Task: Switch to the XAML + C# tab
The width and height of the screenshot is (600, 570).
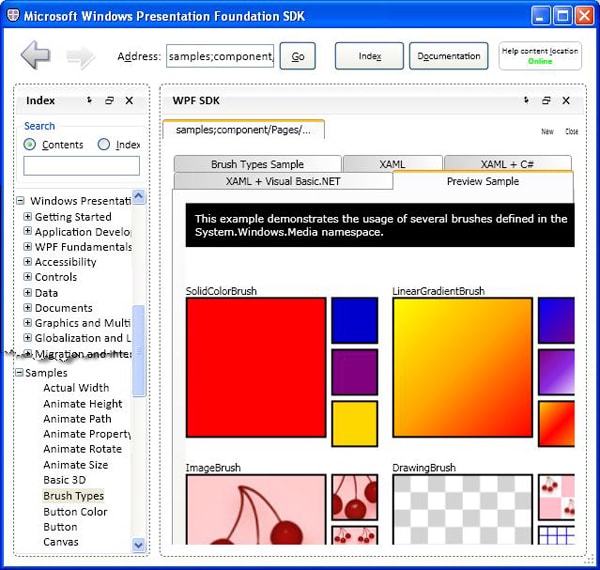Action: (507, 164)
